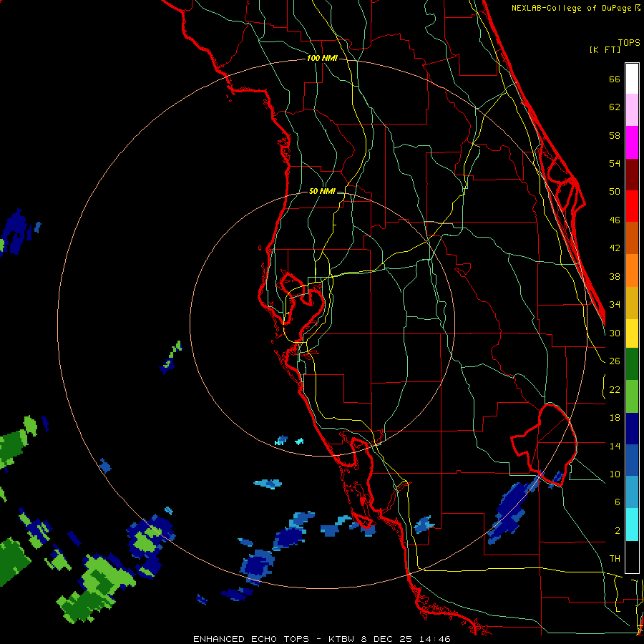Click legend value 38
The width and height of the screenshot is (644, 644).
click(615, 277)
